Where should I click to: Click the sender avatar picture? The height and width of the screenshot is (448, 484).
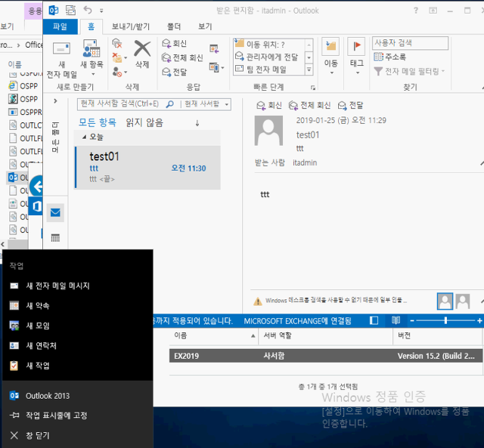tap(268, 131)
